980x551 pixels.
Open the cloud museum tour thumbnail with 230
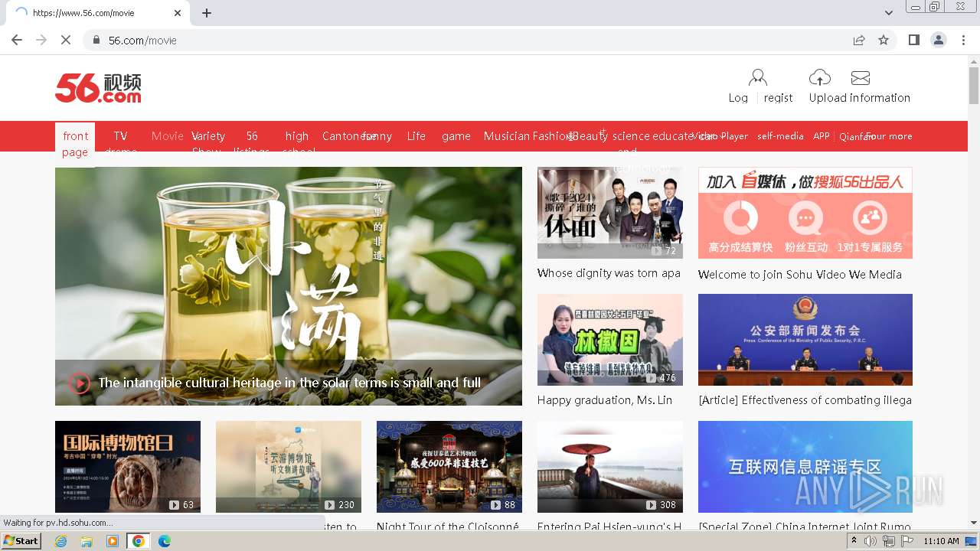[x=289, y=467]
